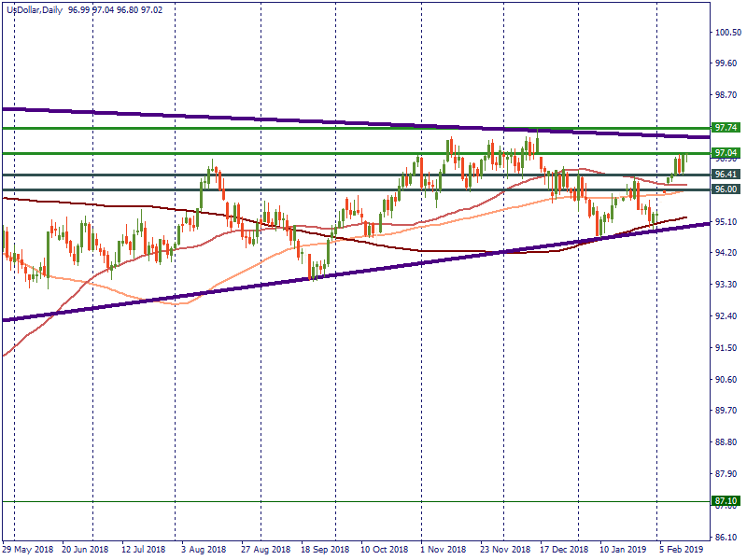This screenshot has width=747, height=560.
Task: Click the 86.10 value on price axis
Action: 726,538
